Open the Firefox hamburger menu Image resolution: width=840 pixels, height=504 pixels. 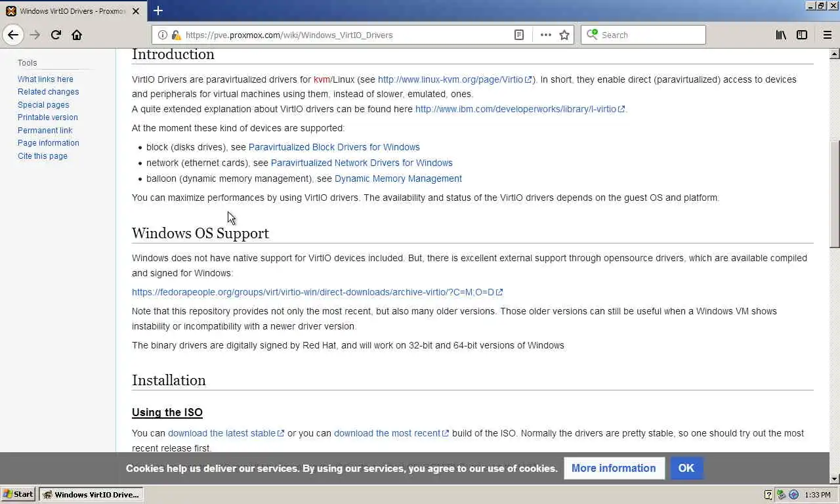coord(828,35)
